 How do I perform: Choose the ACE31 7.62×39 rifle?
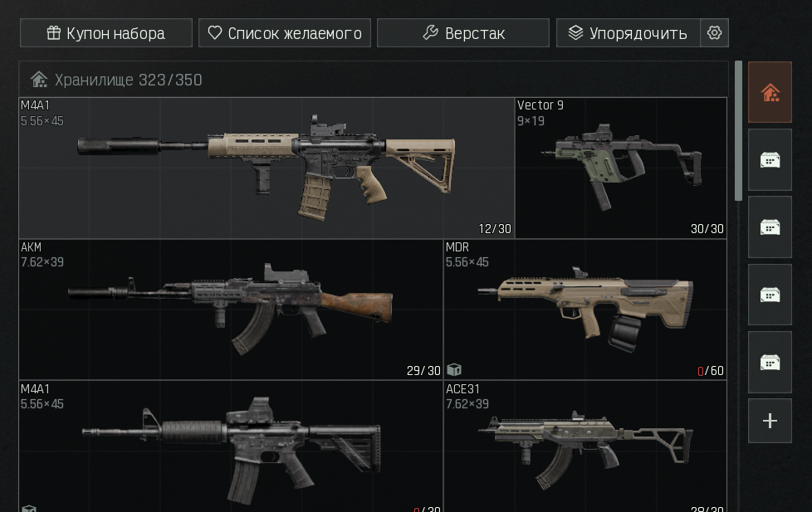tap(585, 446)
